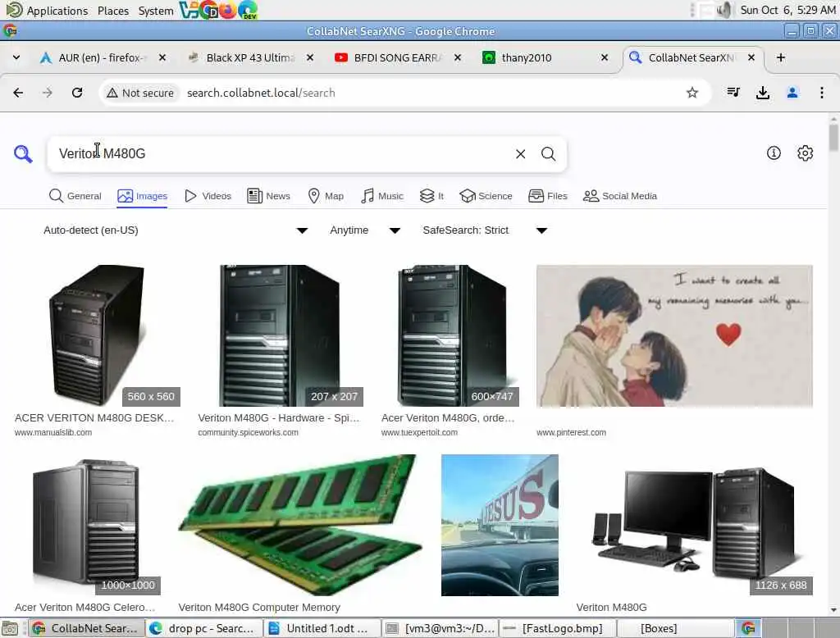Image resolution: width=840 pixels, height=638 pixels.
Task: Select the Images category tab
Action: point(143,196)
